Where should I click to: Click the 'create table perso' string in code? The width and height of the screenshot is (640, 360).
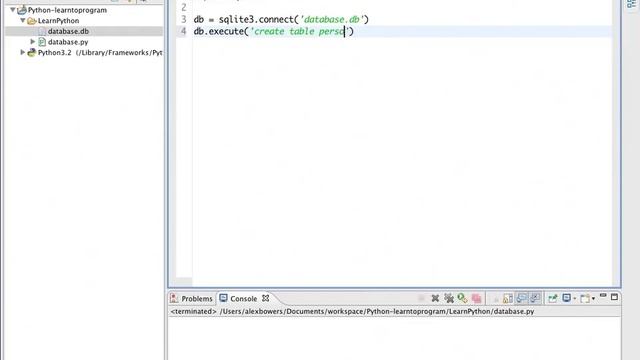click(x=300, y=31)
